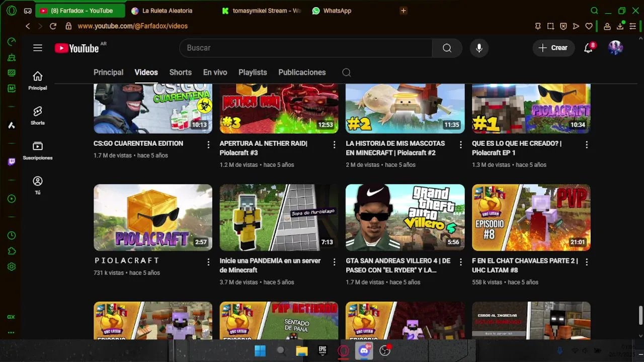Switch to La Ruleta Aleatoria browser tab
Screen dimensions: 644x362
coord(171,11)
